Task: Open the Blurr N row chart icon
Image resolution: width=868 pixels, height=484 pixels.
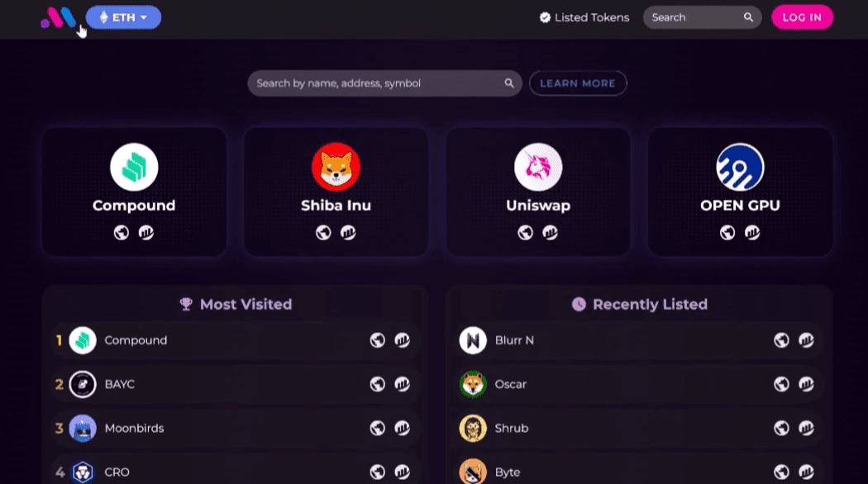Action: (x=806, y=340)
